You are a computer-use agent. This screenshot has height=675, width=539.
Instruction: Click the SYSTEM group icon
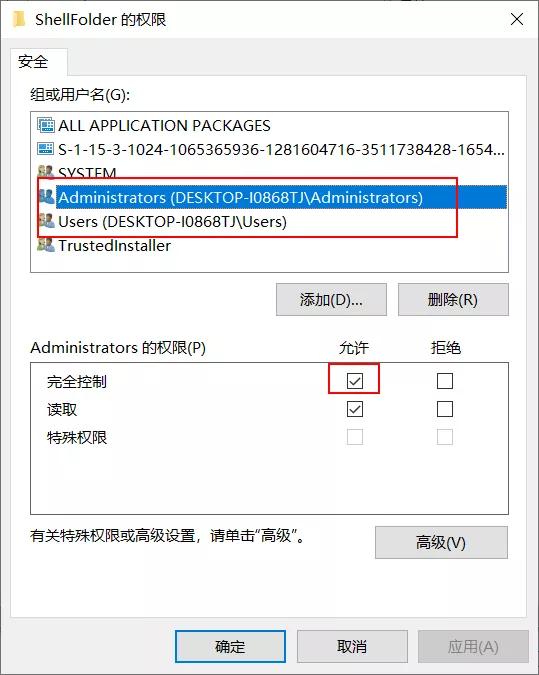[46, 172]
